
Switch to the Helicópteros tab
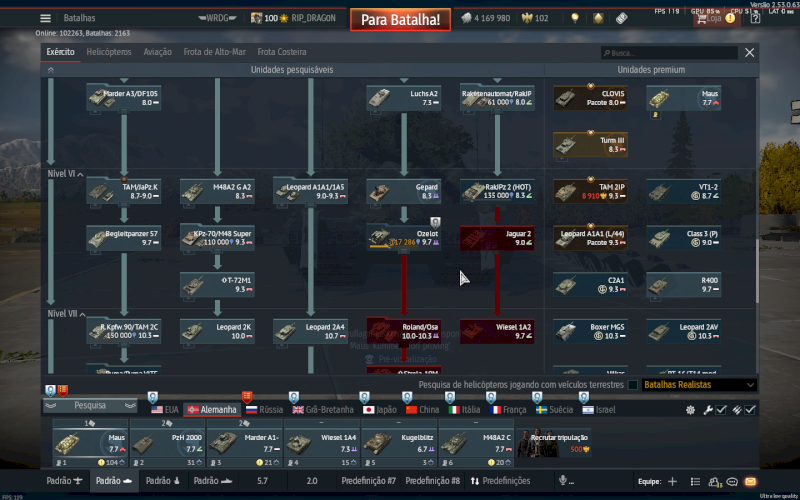tap(109, 52)
